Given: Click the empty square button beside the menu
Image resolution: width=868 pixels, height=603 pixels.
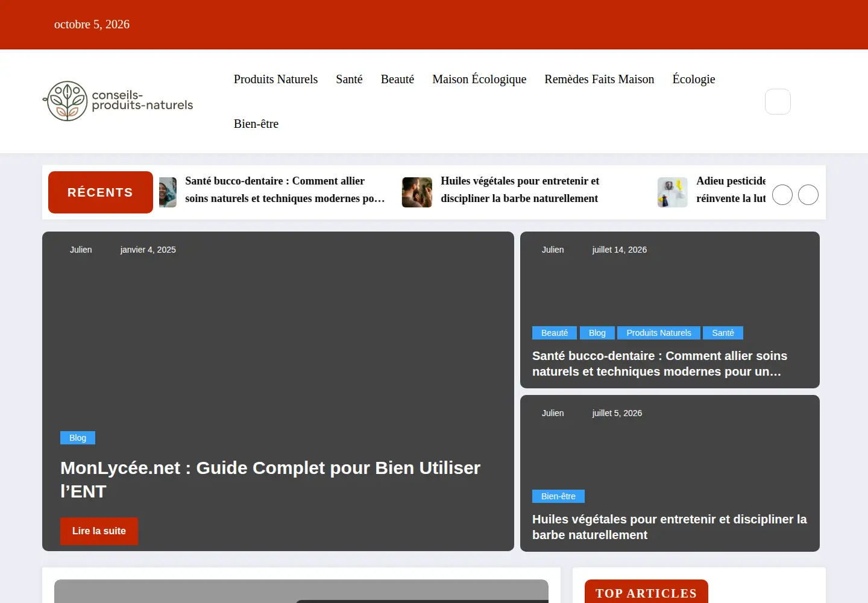Looking at the screenshot, I should 778,101.
